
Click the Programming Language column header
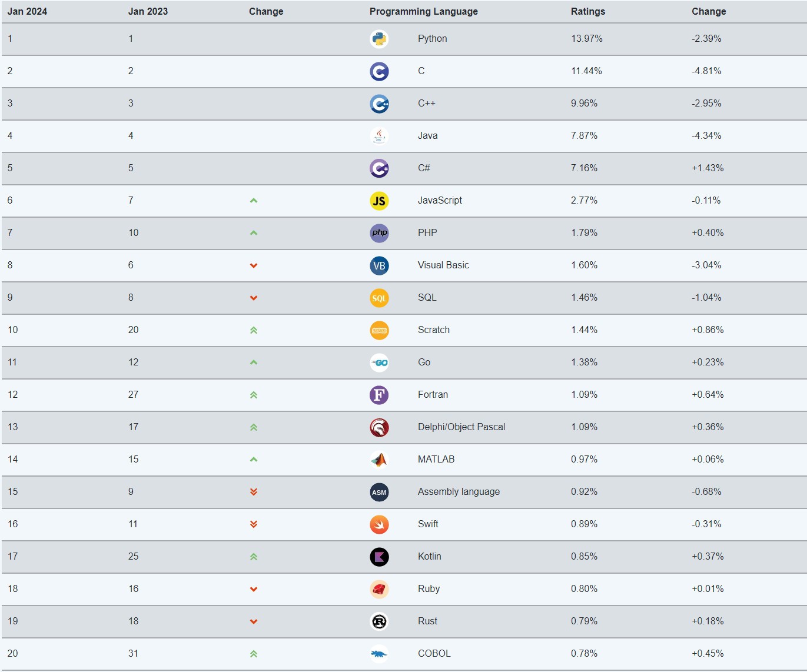click(424, 11)
